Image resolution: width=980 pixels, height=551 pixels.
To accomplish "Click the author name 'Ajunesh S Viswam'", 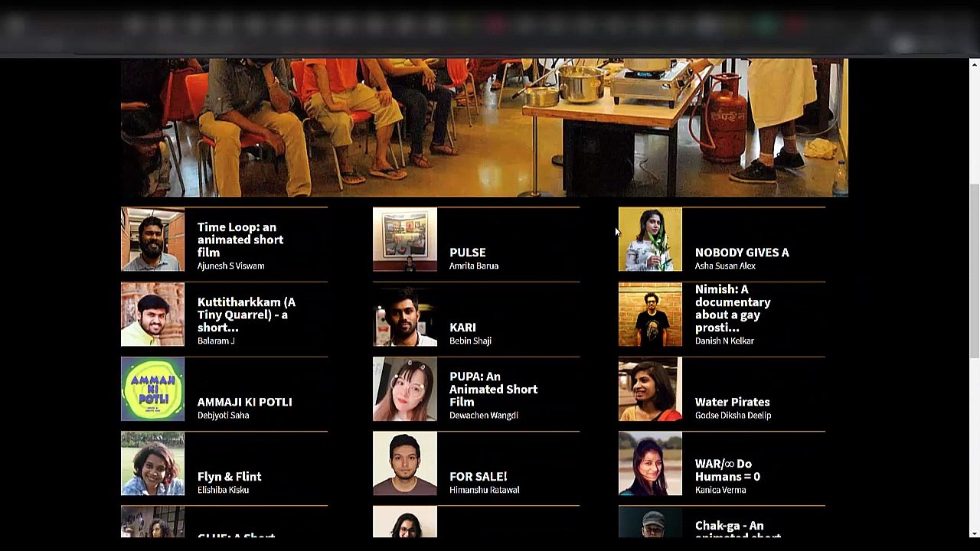I will pyautogui.click(x=231, y=266).
